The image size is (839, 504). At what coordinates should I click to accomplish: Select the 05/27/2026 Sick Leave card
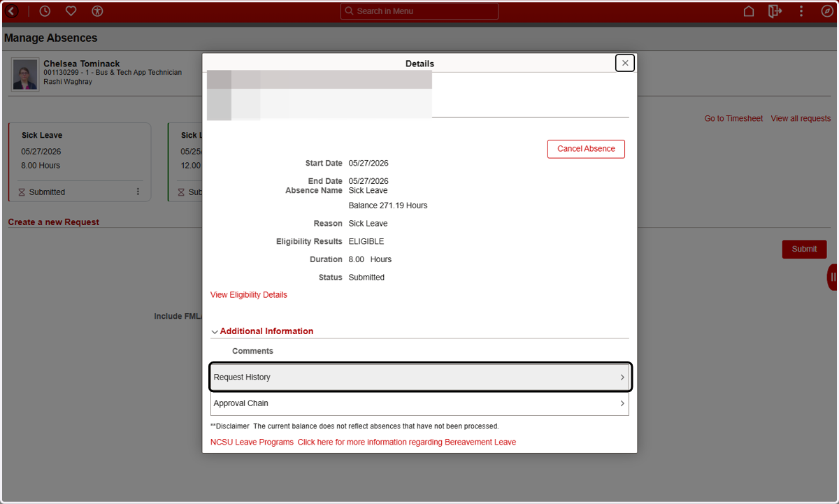pyautogui.click(x=80, y=162)
